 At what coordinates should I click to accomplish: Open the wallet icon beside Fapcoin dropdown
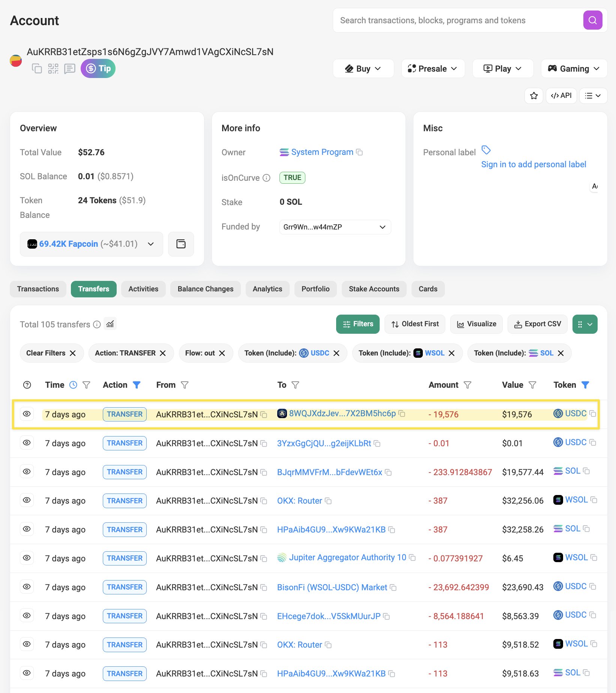pos(181,244)
